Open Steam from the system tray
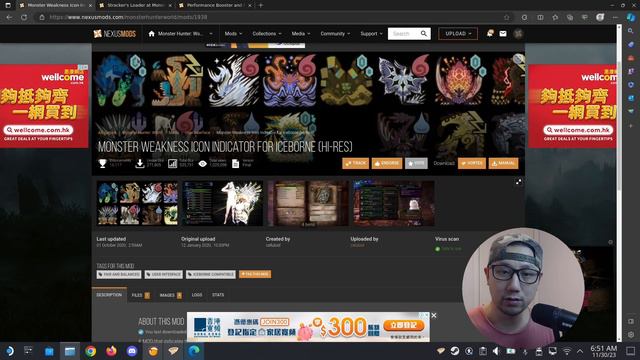 click(x=455, y=351)
